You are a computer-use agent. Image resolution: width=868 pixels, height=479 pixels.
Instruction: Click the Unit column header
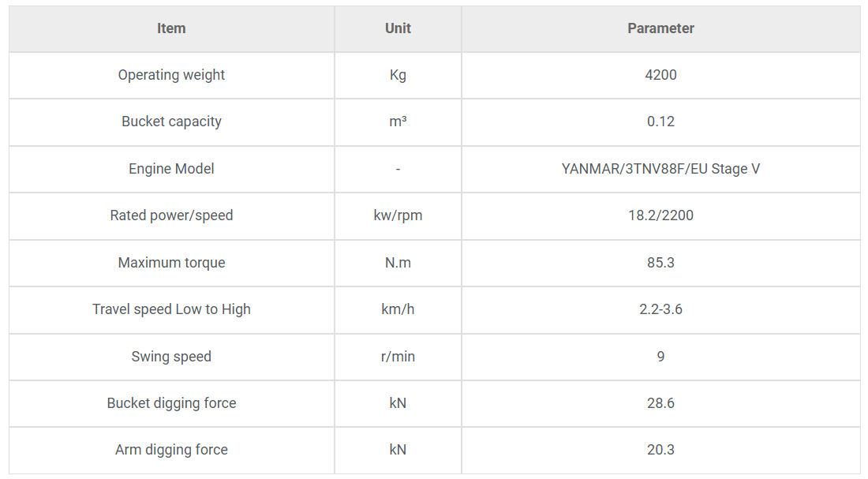tap(398, 28)
